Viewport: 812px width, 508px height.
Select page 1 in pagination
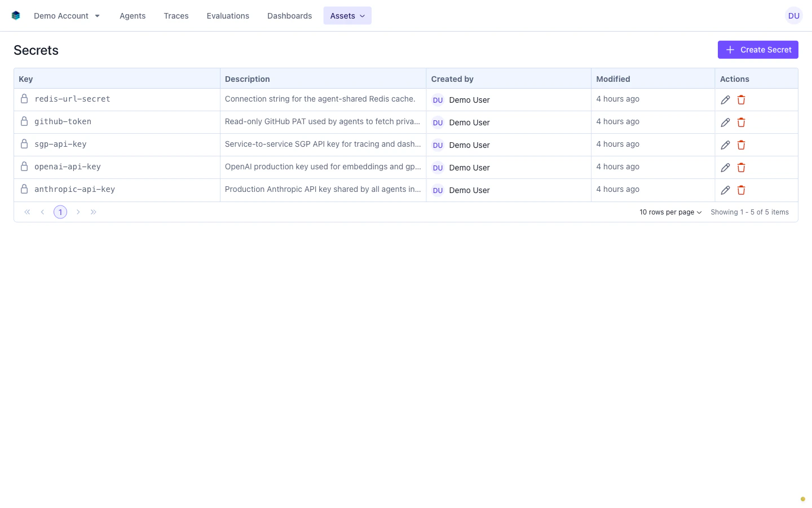point(60,212)
